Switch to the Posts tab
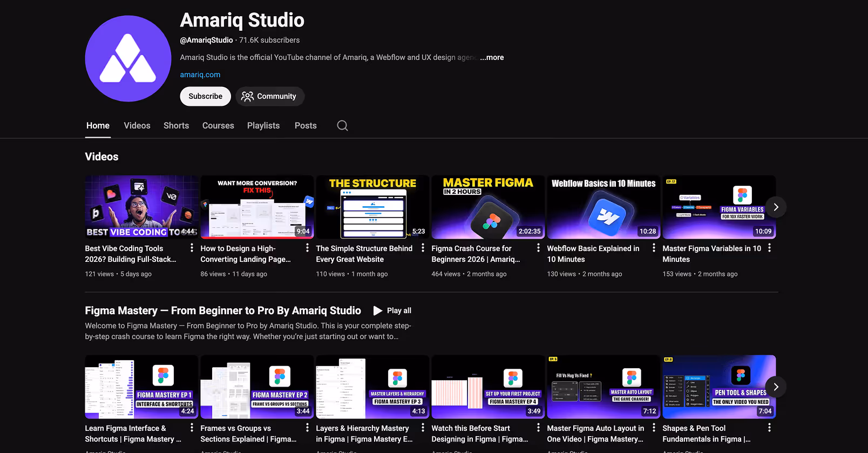 [306, 125]
